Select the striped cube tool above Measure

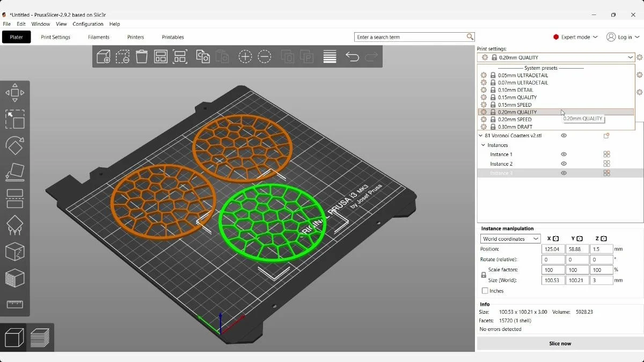pyautogui.click(x=14, y=278)
